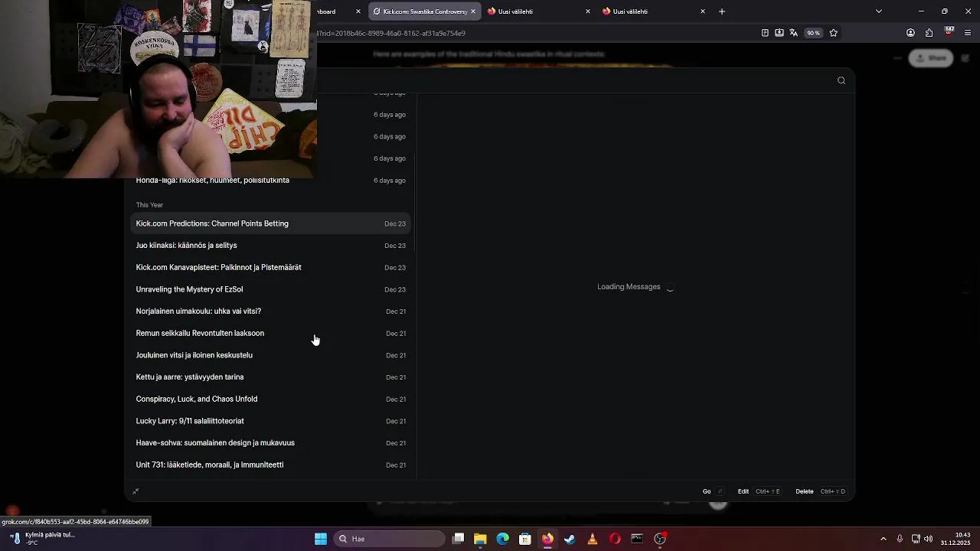Open chat 'Unraveling the Mystery of EzSol'
Screen dimensions: 980x551
coord(271,289)
